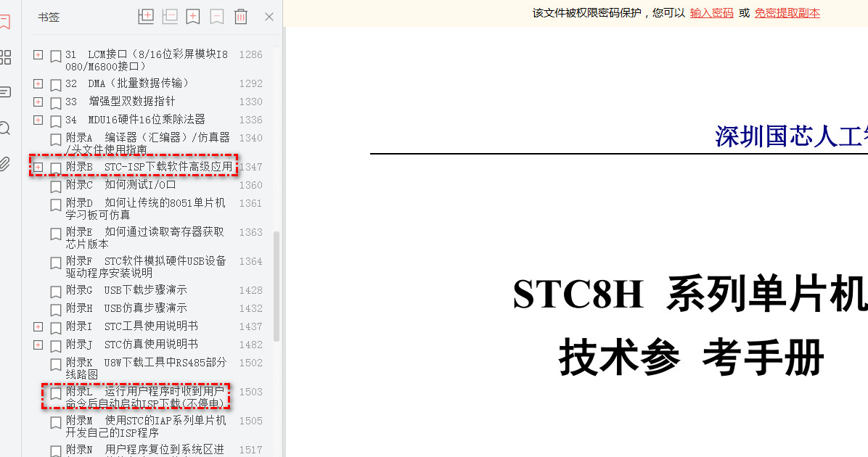This screenshot has height=457, width=868.
Task: Expand the 32 DMA bookmark node
Action: click(38, 83)
